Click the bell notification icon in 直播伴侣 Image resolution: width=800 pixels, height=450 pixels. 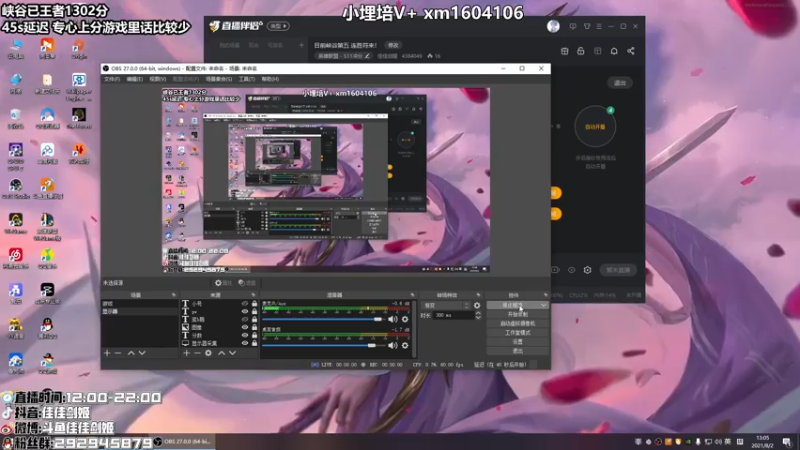point(614,51)
